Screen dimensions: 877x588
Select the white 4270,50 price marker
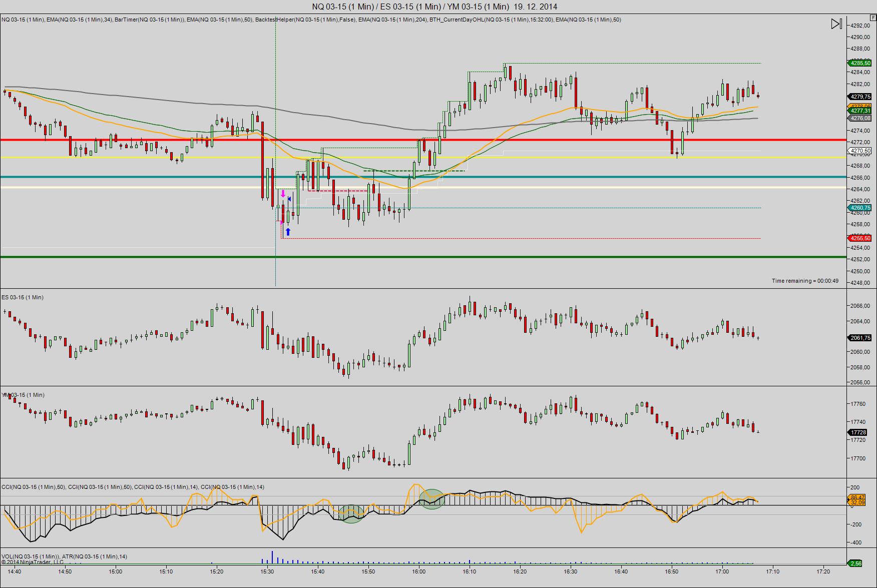coord(860,151)
